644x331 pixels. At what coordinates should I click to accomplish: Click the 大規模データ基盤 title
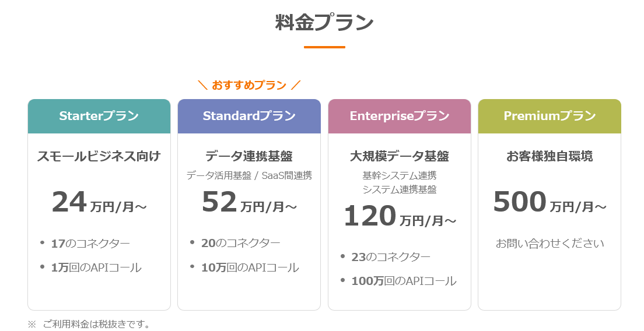coord(400,156)
